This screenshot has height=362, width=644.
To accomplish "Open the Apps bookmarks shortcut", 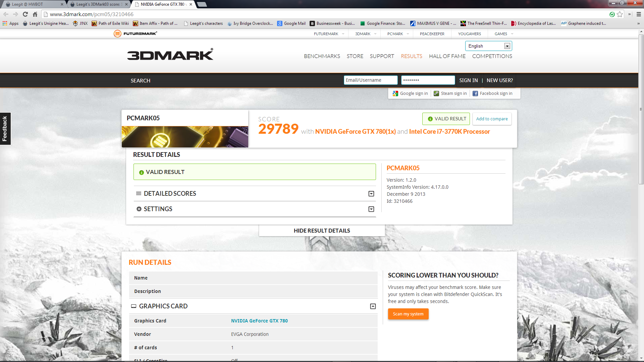I will point(10,23).
